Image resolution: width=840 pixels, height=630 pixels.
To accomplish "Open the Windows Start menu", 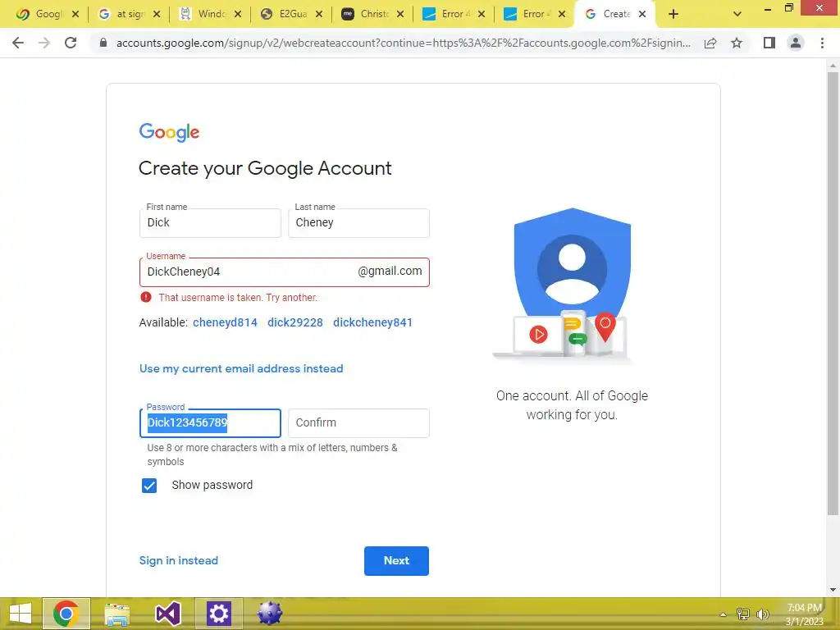I will pos(21,614).
